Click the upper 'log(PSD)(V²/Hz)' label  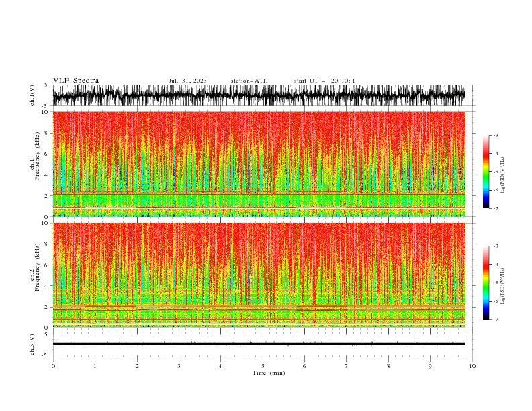(503, 175)
